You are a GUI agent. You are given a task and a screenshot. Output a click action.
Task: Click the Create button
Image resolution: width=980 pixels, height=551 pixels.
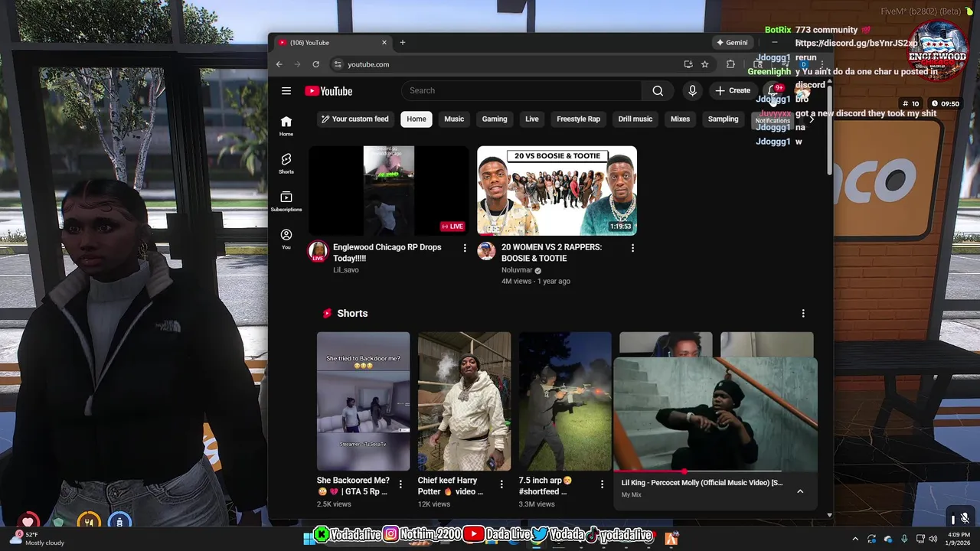[733, 91]
